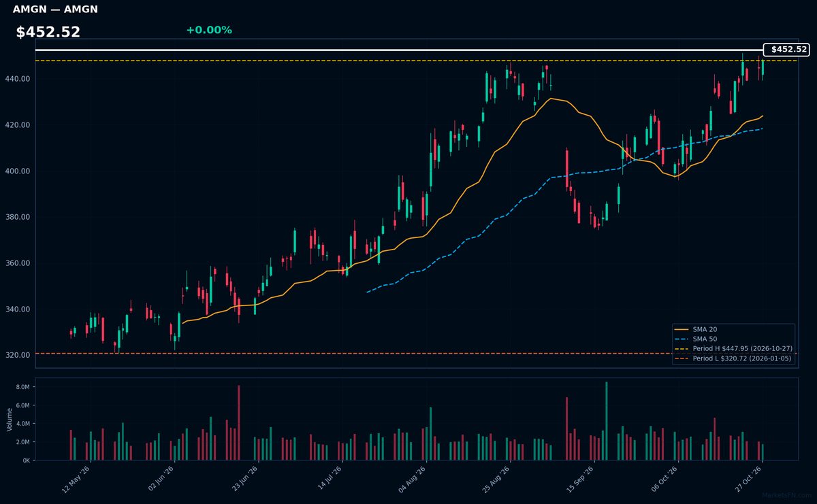Click the 04 Aug '26 date label

click(x=412, y=478)
